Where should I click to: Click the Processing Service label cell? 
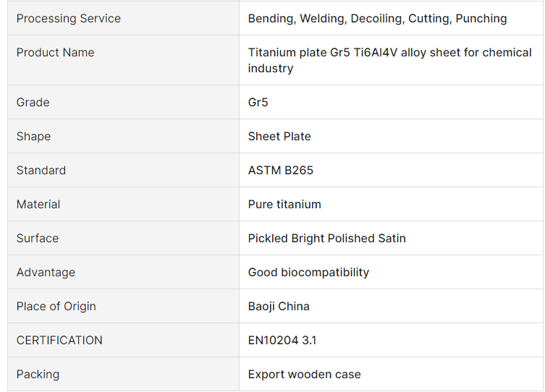(x=69, y=18)
